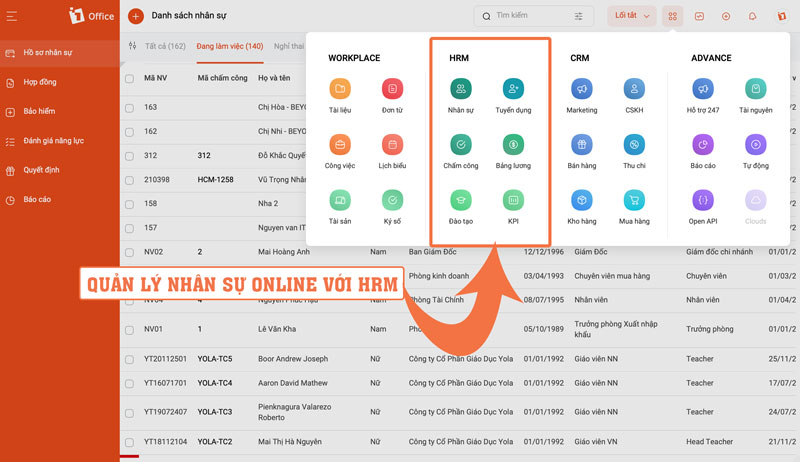Open the Đơn từ app icon
800x462 pixels.
[x=392, y=89]
